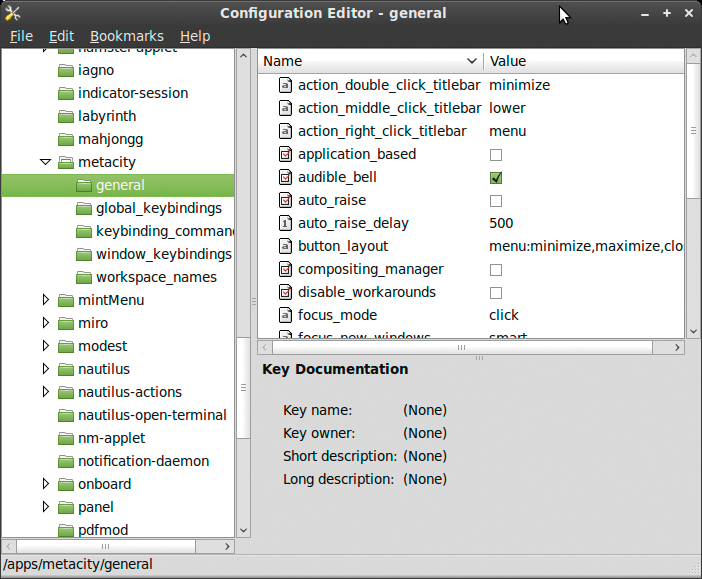Click the 'lower' value cell
The width and height of the screenshot is (702, 579).
pos(507,108)
